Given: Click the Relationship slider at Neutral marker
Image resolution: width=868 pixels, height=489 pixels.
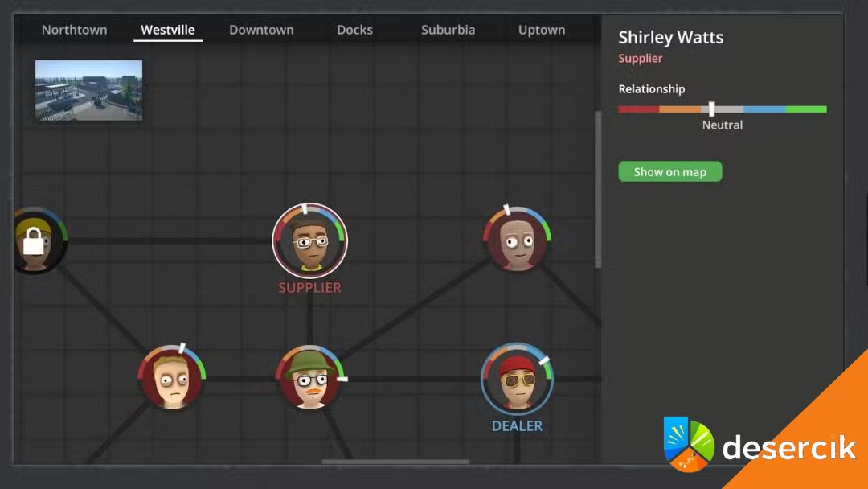Looking at the screenshot, I should 712,109.
